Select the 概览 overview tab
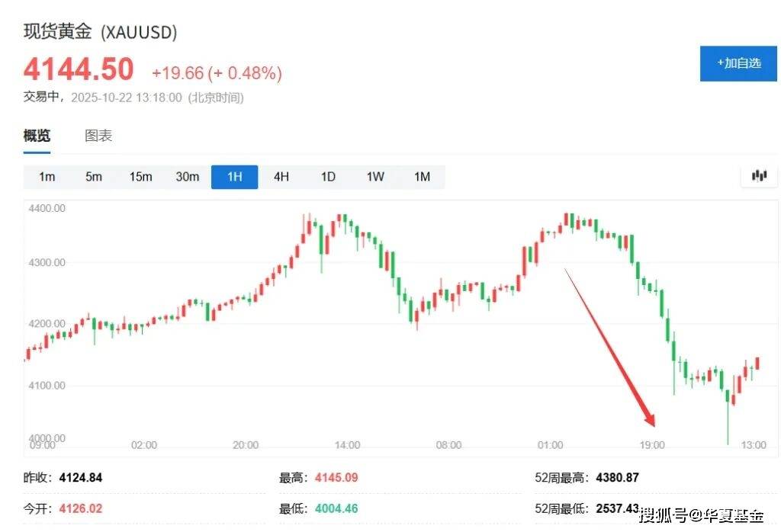 click(37, 136)
